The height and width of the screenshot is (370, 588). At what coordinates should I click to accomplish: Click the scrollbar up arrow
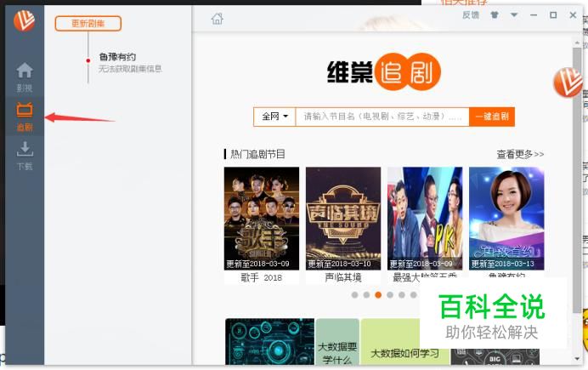click(577, 43)
